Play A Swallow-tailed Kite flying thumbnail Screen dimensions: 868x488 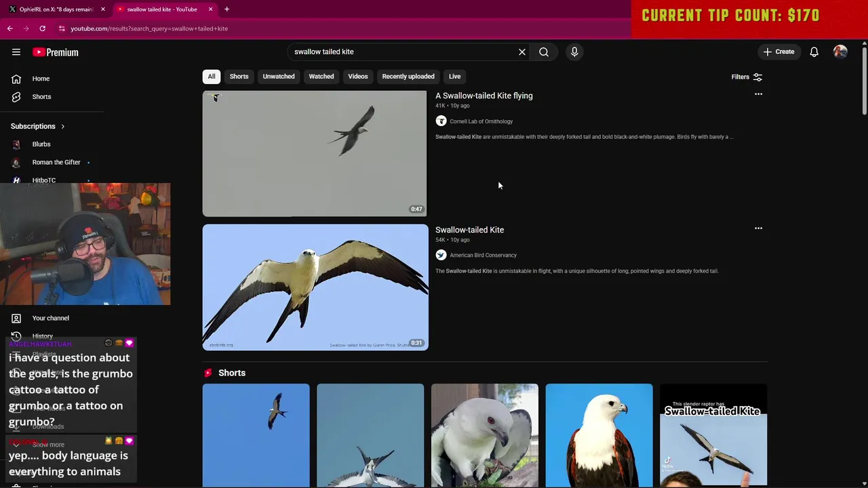pos(315,154)
